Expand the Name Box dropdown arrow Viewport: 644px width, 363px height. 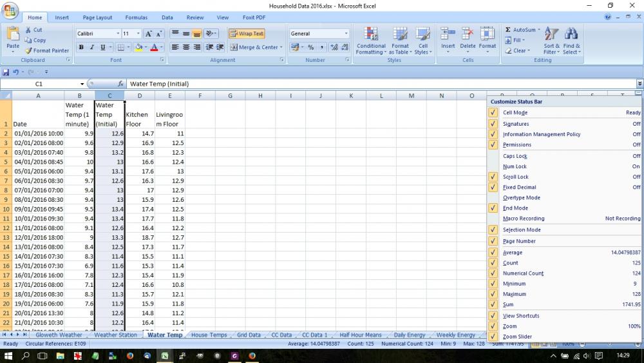(x=82, y=84)
